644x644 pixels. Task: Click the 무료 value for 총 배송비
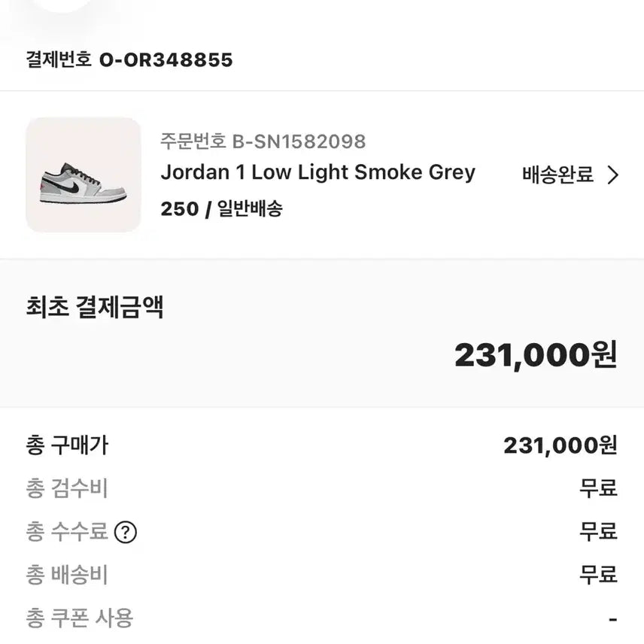(598, 576)
